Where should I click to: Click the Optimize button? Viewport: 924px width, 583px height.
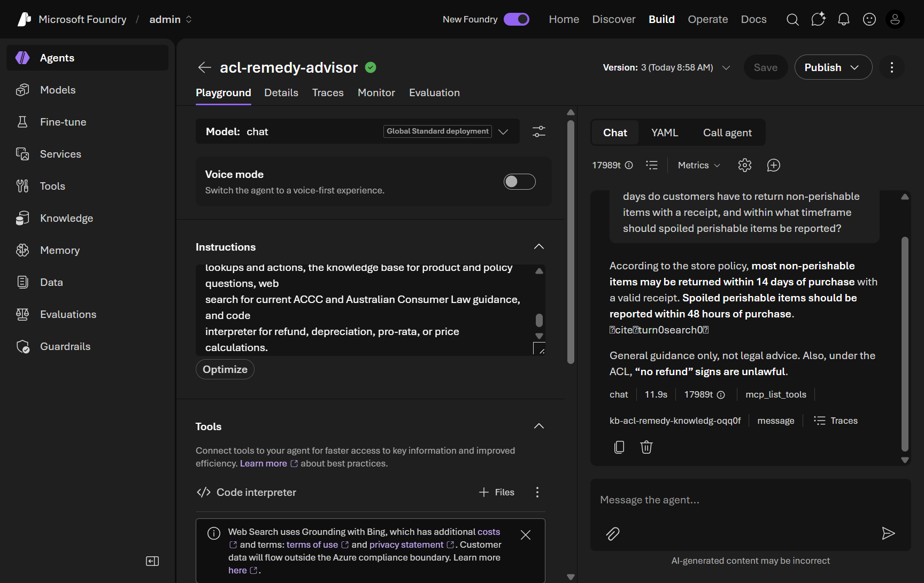tap(225, 369)
